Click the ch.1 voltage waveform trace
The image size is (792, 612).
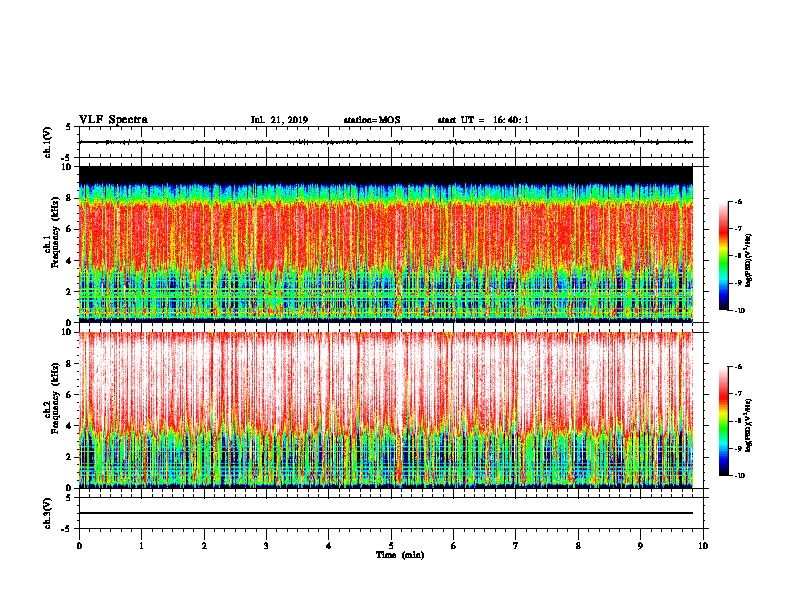[x=386, y=142]
